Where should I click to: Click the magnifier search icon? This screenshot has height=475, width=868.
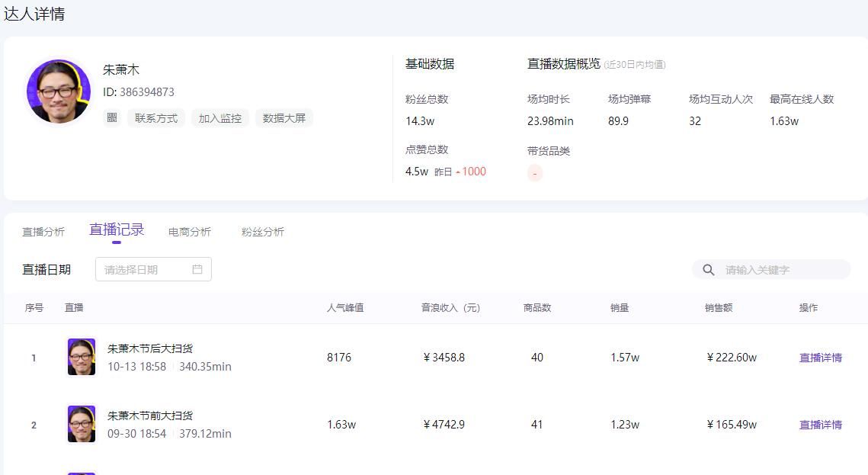tap(709, 269)
